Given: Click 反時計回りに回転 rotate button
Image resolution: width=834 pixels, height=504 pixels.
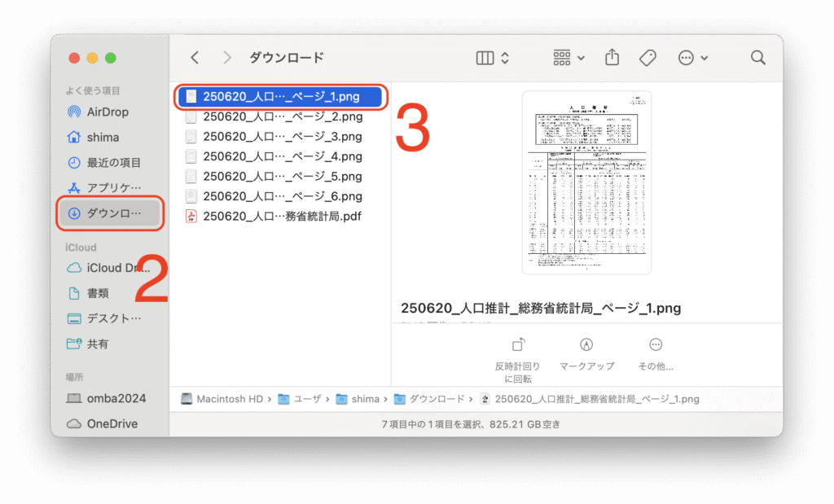Looking at the screenshot, I should (x=517, y=360).
